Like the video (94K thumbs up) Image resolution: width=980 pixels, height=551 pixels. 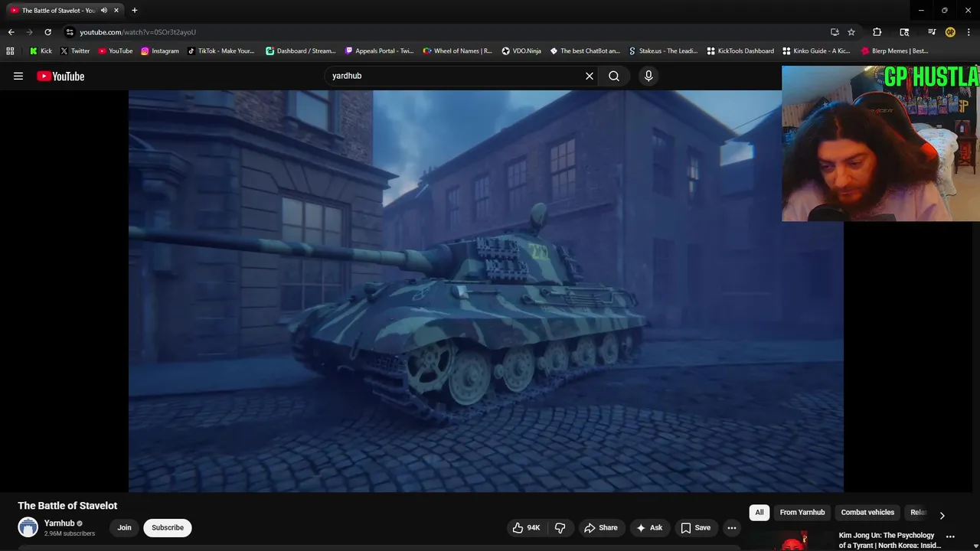click(527, 527)
